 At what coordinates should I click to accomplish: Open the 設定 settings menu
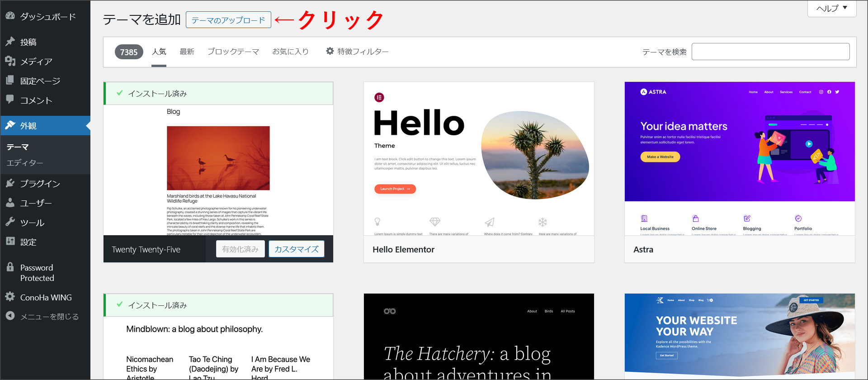click(x=28, y=242)
